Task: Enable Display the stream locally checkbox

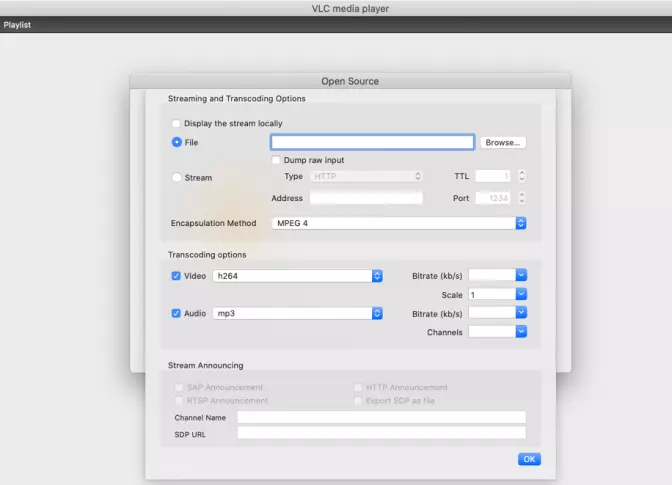Action: pos(176,123)
